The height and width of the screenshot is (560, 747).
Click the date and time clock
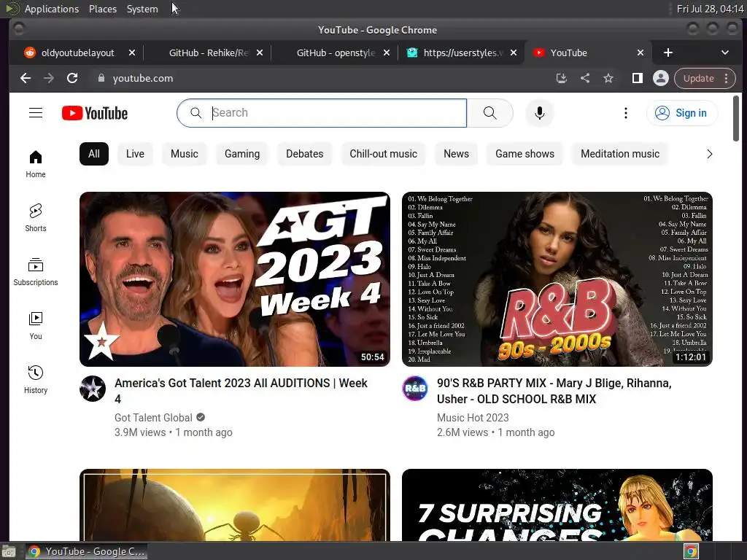pos(710,9)
